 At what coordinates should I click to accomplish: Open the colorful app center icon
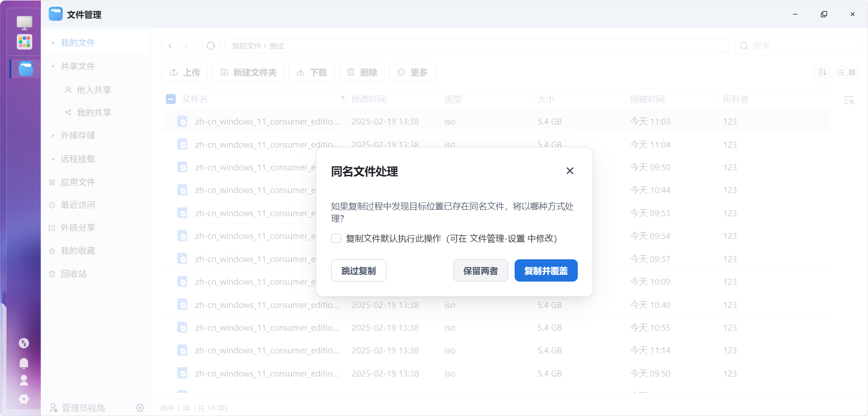pos(24,42)
